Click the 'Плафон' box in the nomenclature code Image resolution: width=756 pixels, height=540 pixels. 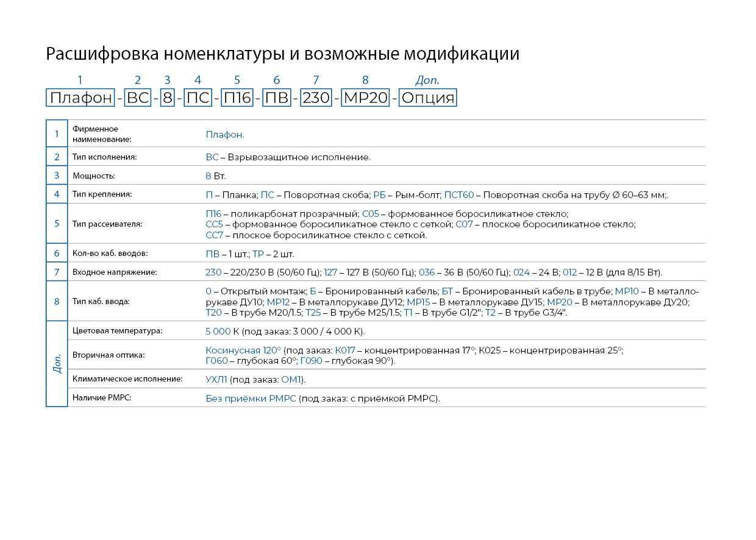tap(80, 98)
